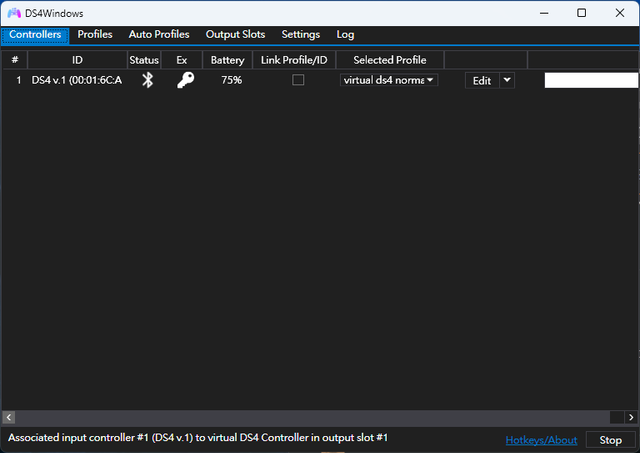Click the Associated input controller status message

[x=198, y=437]
